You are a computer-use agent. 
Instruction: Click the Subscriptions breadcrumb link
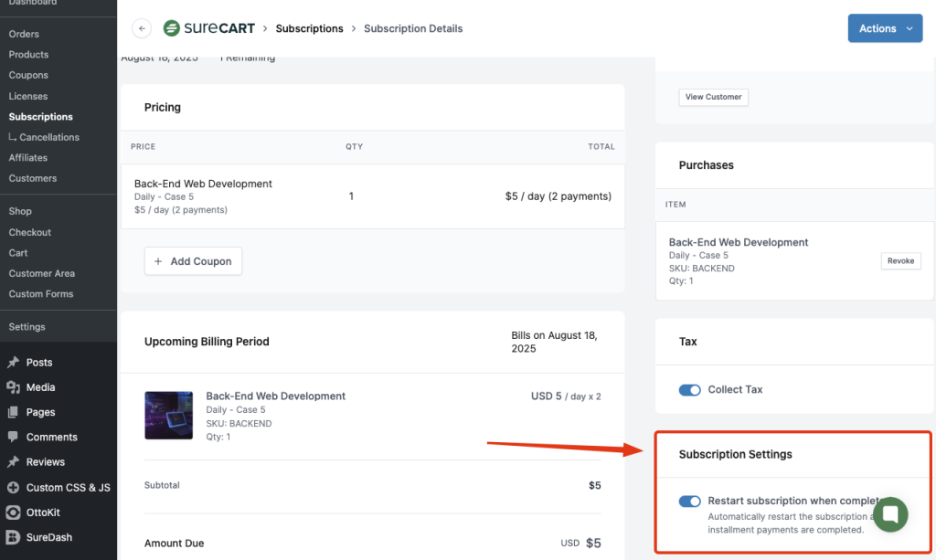click(x=309, y=28)
